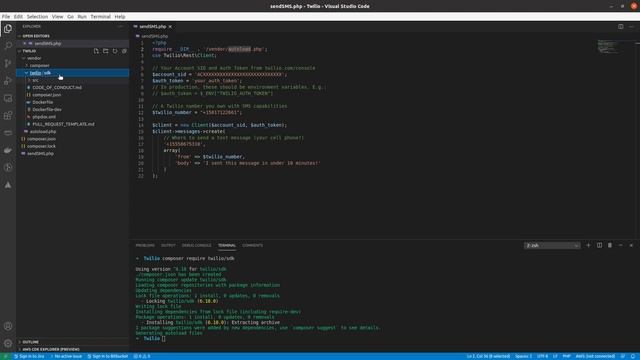Close the terminal panel

click(631, 245)
